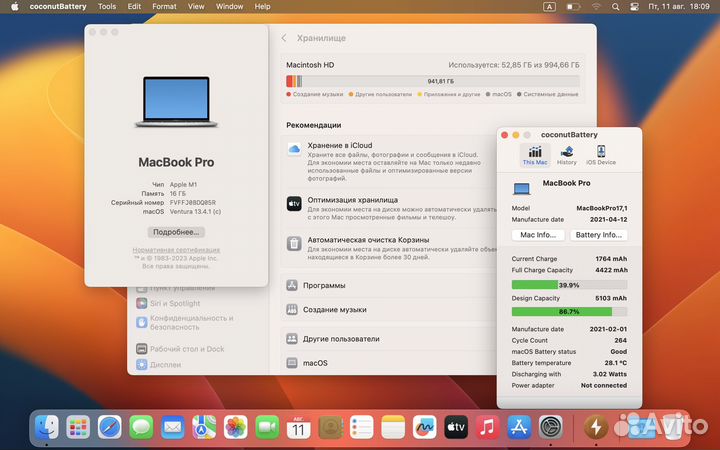Open Calendar from the Dock
The image size is (720, 450).
click(298, 428)
